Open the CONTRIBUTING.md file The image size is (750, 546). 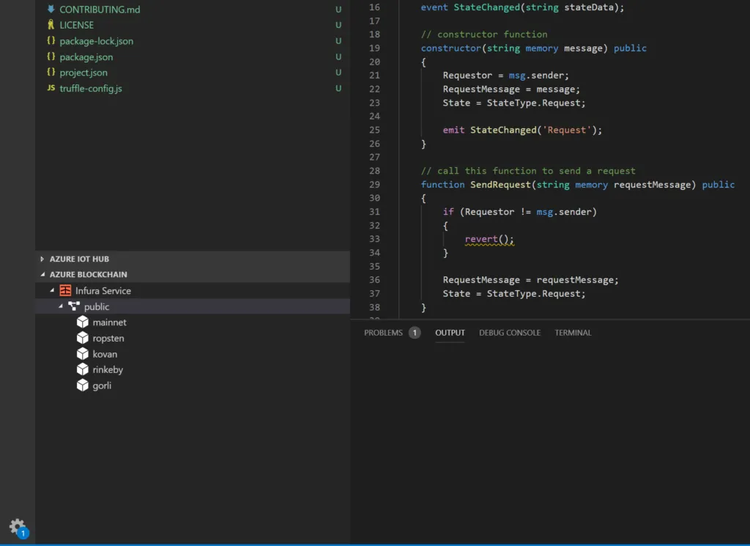[99, 10]
